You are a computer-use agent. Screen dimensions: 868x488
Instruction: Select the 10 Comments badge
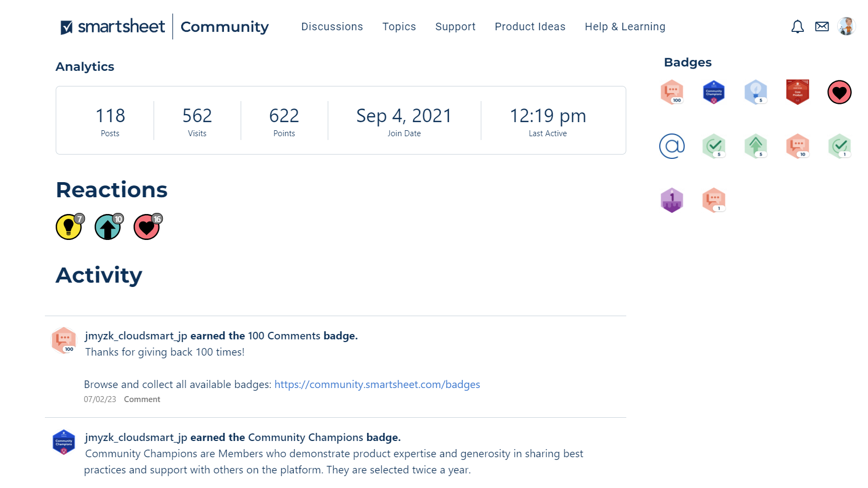click(x=797, y=146)
